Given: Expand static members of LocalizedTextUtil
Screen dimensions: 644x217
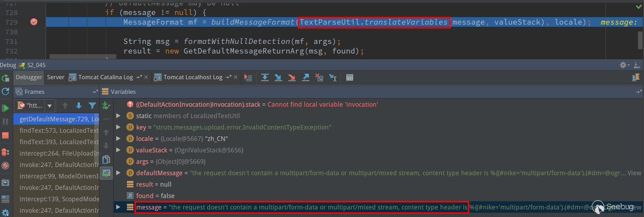Looking at the screenshot, I should pos(118,116).
